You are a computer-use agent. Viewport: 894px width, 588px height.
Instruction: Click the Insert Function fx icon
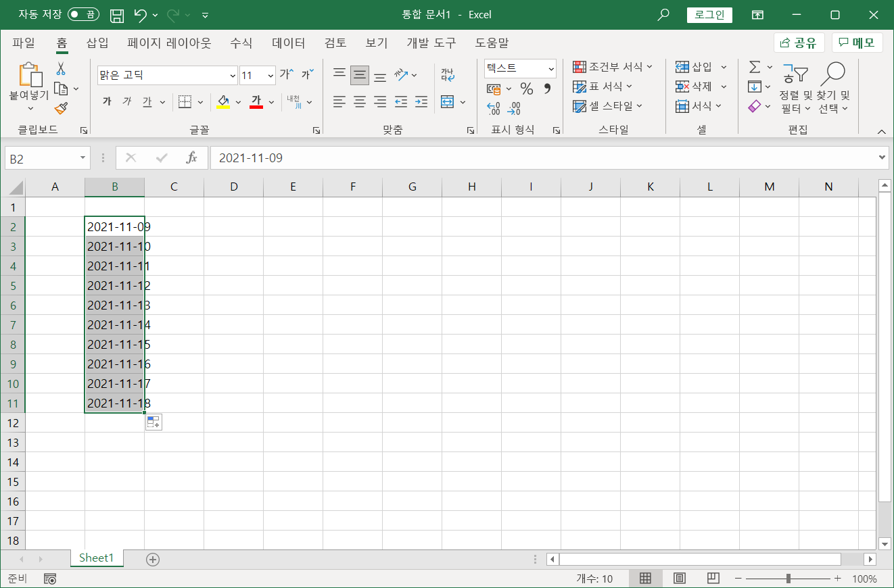point(191,158)
